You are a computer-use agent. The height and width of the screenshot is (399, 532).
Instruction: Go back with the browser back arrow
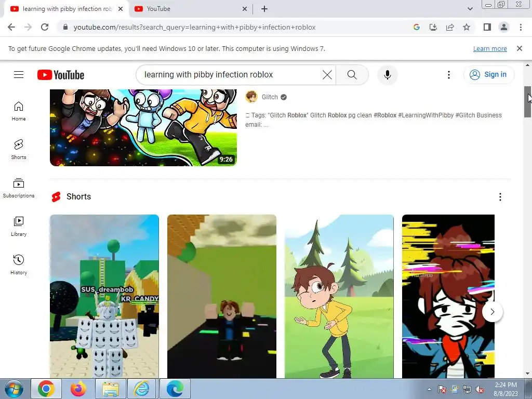11,27
